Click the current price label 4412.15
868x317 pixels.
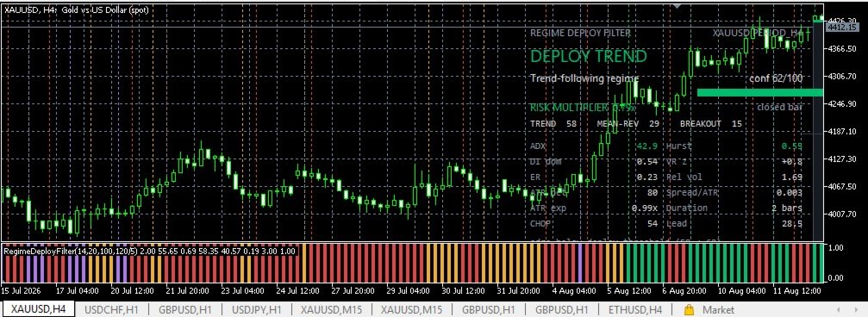click(840, 27)
